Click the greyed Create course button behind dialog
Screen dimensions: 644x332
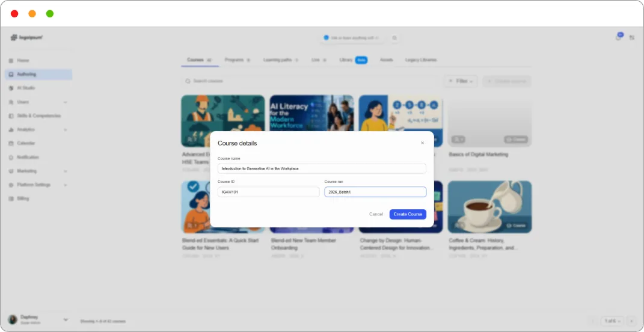point(508,81)
